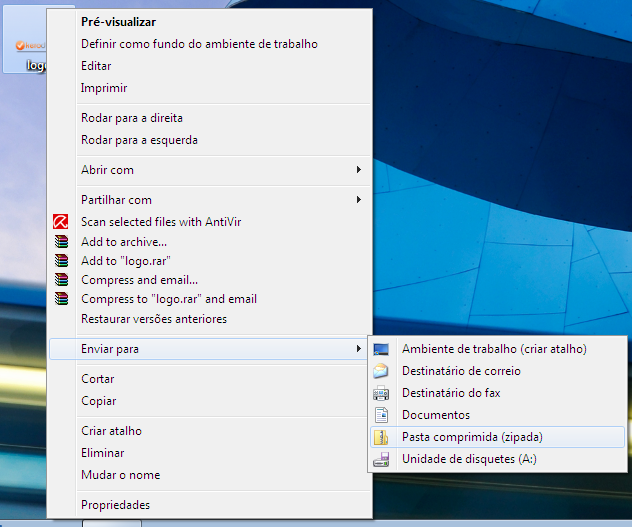Select the logo file icon on desktop
This screenshot has width=632, height=527.
[25, 40]
